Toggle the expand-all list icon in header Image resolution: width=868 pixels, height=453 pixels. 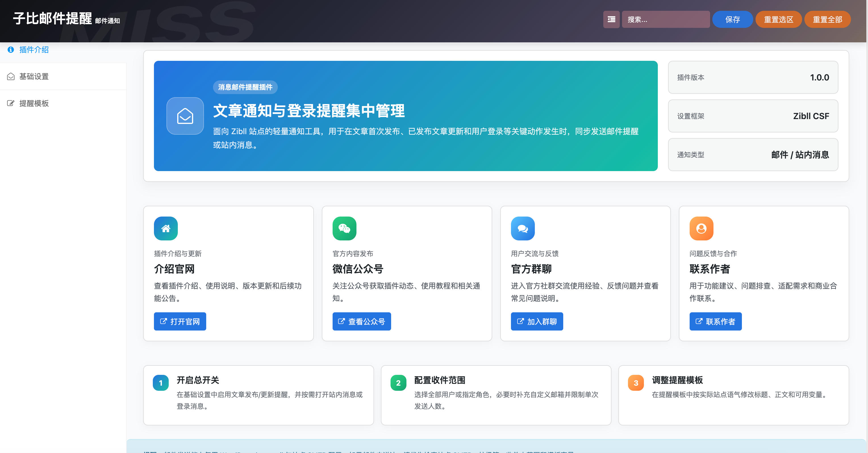point(611,20)
